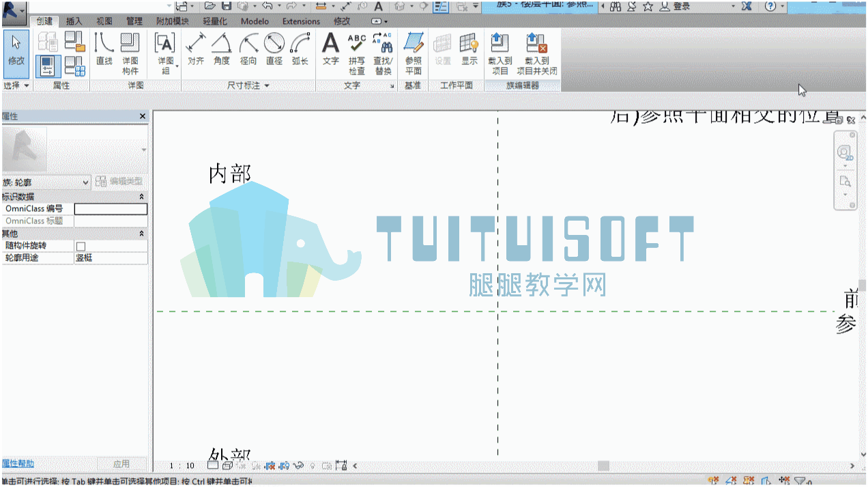This screenshot has height=487, width=868.
Task: Toggle temporary hide/isolate glasses icon
Action: pos(298,466)
